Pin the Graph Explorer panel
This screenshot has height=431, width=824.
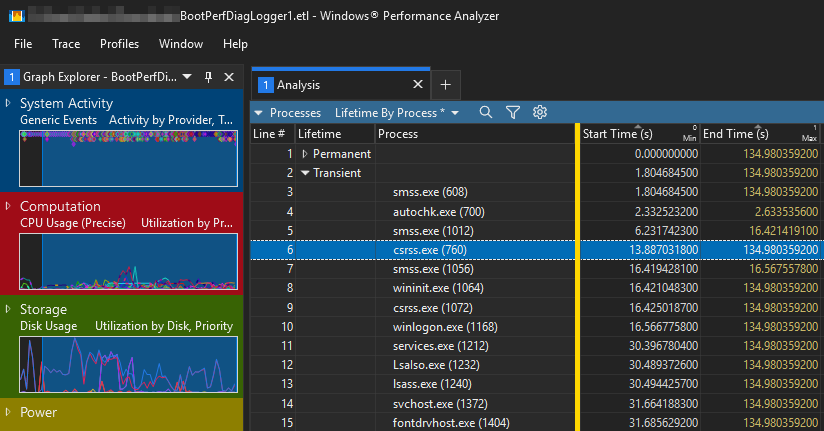[x=208, y=77]
